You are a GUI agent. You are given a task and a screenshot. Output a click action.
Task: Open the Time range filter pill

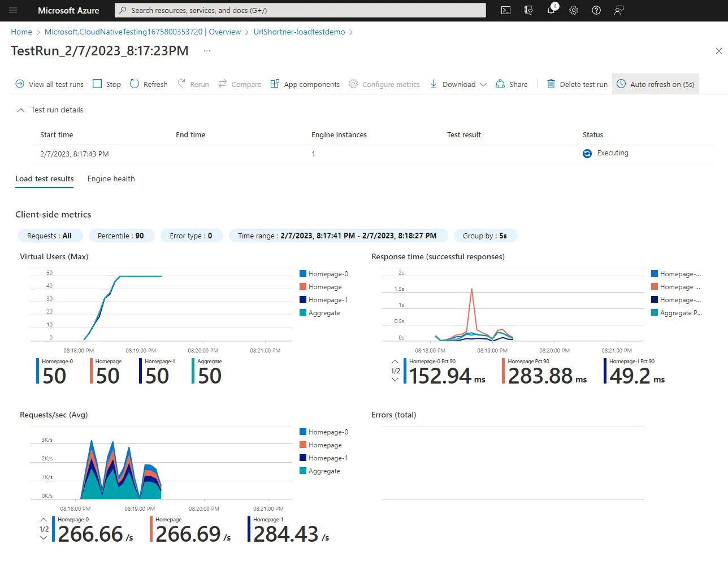click(338, 236)
